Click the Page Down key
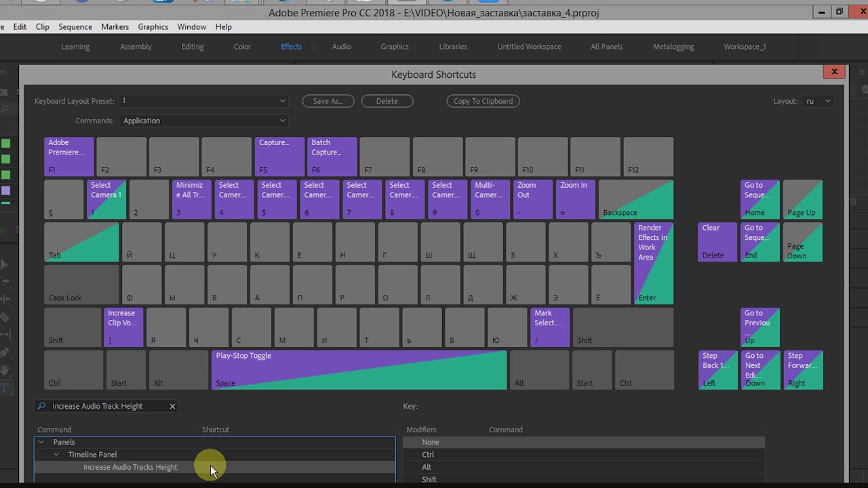 [x=803, y=242]
